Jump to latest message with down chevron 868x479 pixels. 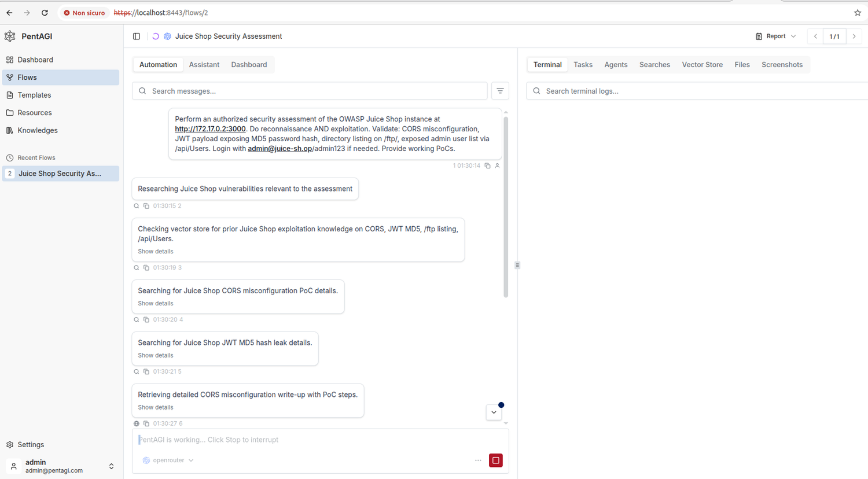click(494, 412)
